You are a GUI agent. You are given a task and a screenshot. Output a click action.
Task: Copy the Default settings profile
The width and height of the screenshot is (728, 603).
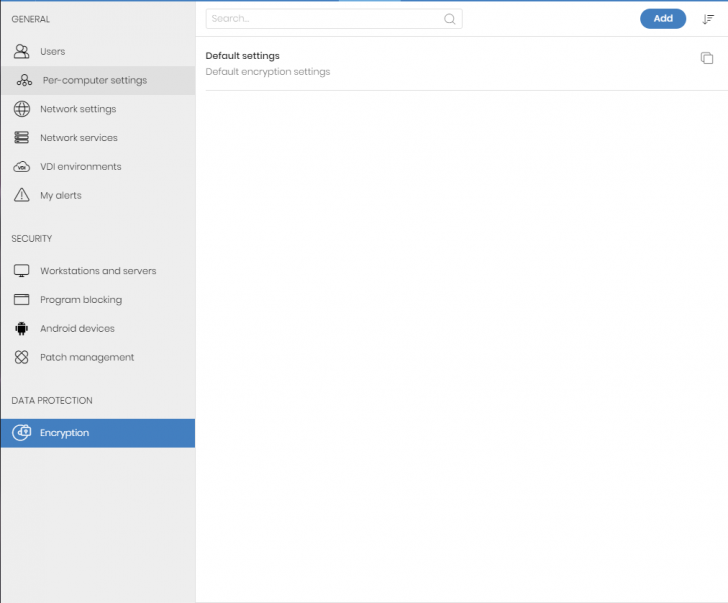click(x=707, y=58)
